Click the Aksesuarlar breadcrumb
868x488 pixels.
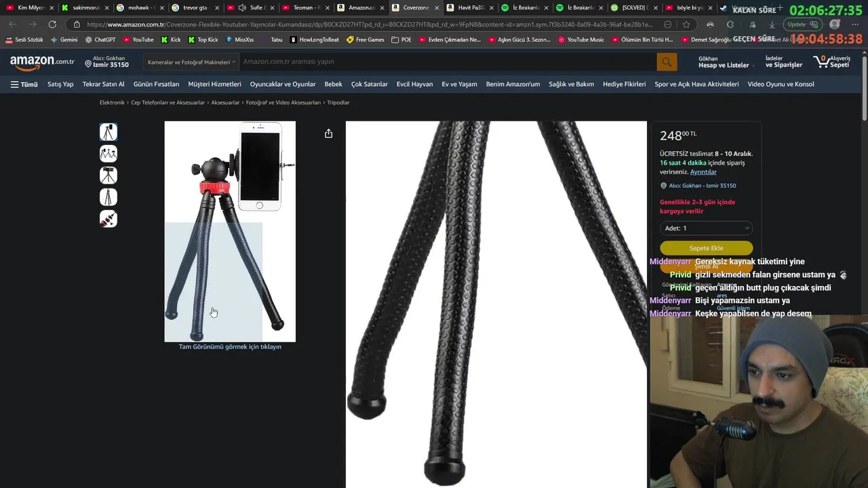coord(225,102)
